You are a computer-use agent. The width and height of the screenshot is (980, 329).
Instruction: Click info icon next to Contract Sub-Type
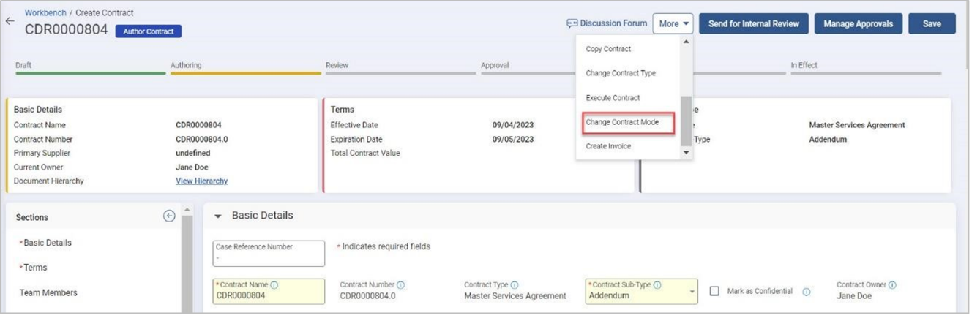click(657, 285)
